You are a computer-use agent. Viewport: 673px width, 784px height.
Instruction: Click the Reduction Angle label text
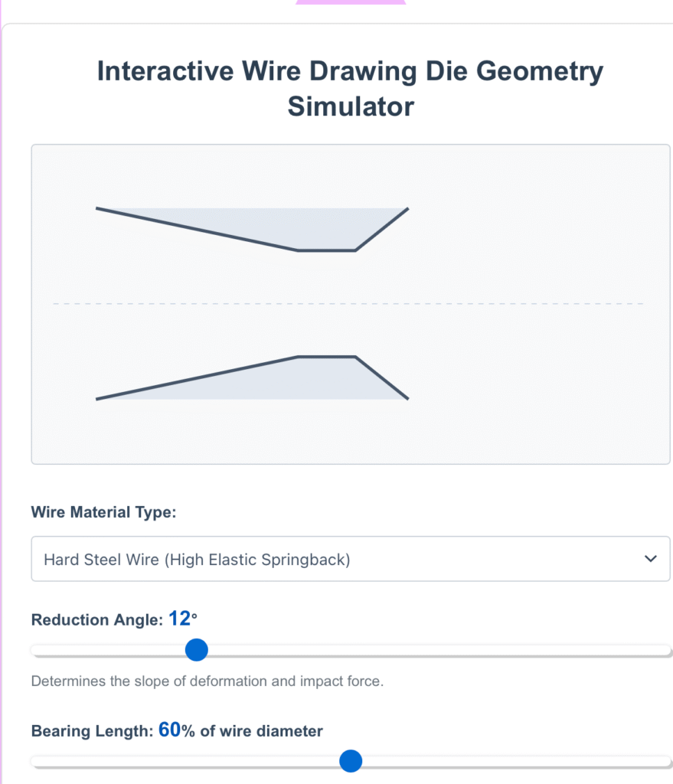96,620
